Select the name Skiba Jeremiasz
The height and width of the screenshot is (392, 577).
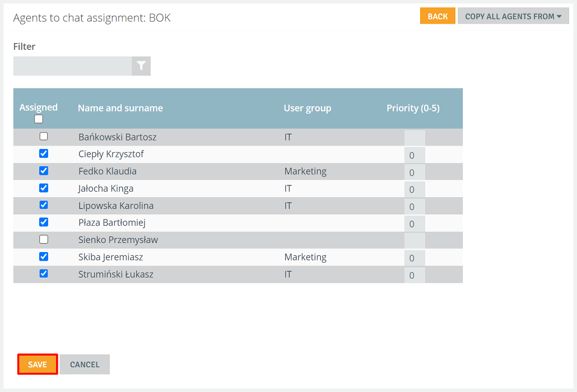(x=110, y=257)
